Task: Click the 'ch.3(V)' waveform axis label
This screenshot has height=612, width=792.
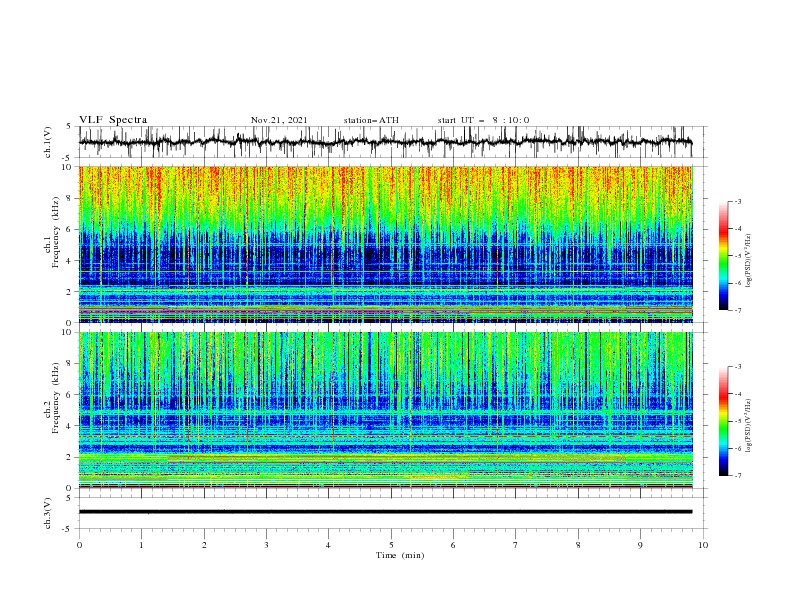Action: tap(48, 513)
